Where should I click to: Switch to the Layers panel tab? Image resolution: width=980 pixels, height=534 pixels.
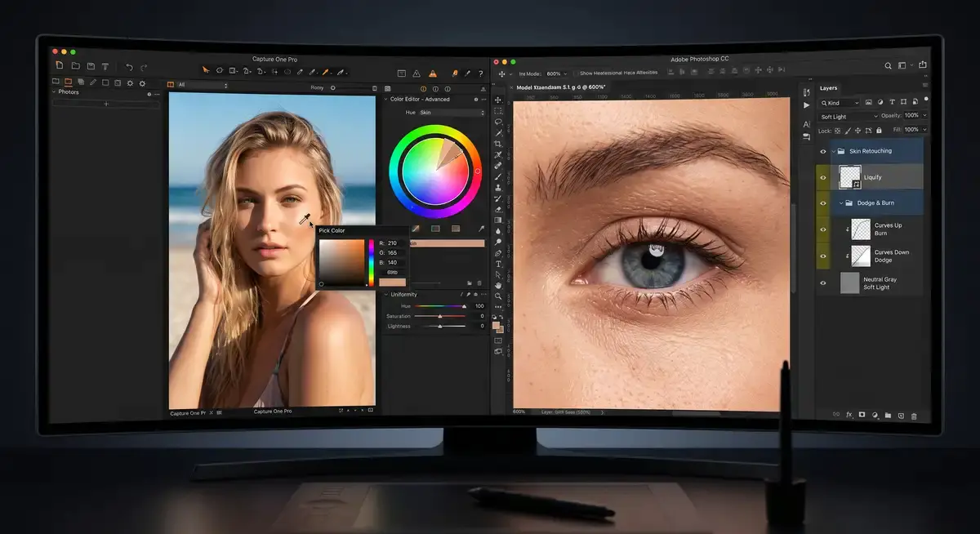[829, 87]
